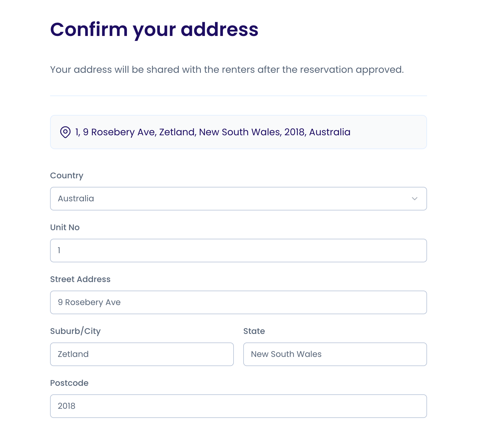The image size is (493, 448).
Task: Click the Street Address label
Action: tap(80, 279)
